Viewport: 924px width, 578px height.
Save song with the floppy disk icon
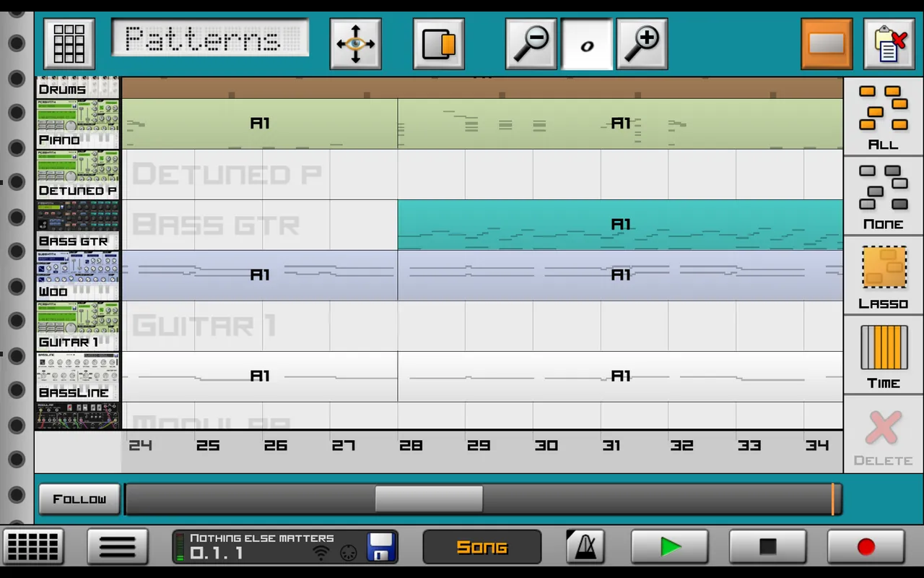coord(381,547)
